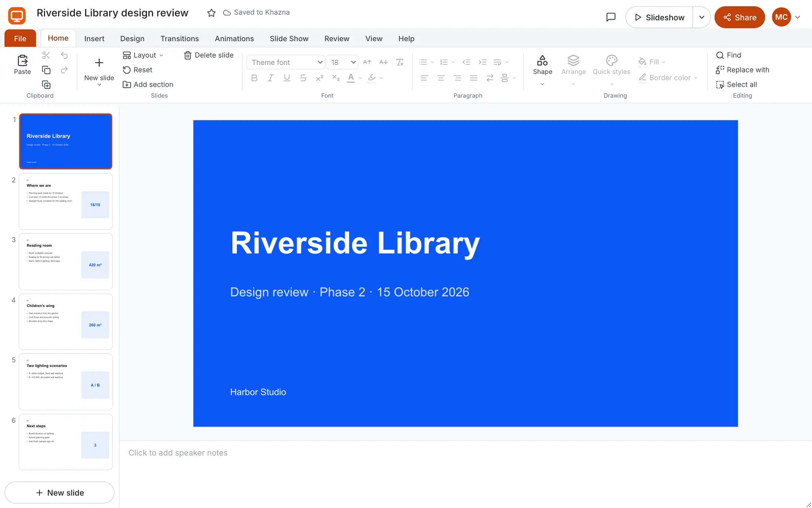Switch to the Transitions tab
This screenshot has height=508, width=812.
click(180, 38)
